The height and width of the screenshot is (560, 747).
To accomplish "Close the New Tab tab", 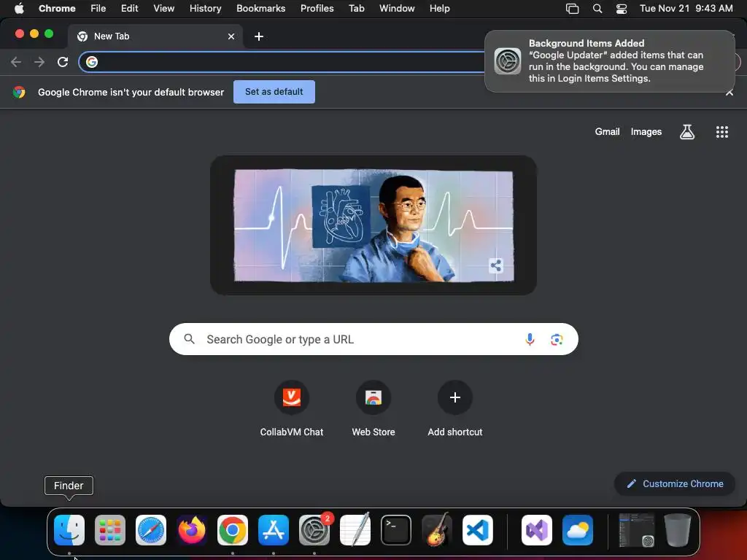I will pyautogui.click(x=231, y=36).
